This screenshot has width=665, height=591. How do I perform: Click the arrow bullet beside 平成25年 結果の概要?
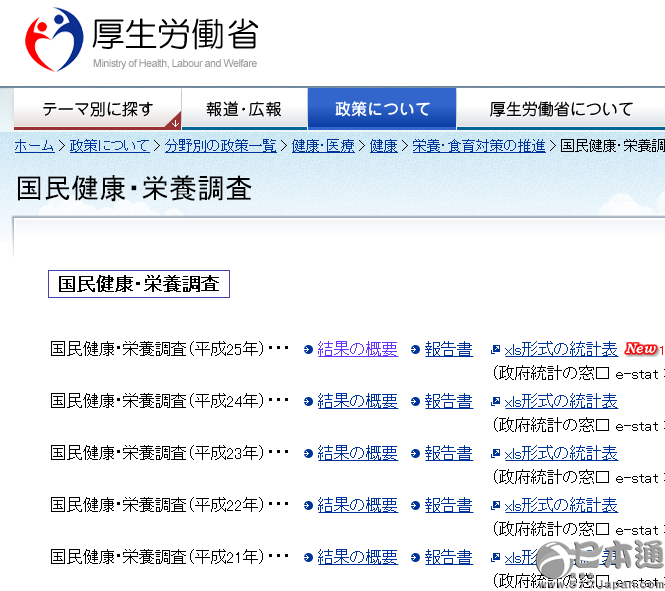(308, 350)
